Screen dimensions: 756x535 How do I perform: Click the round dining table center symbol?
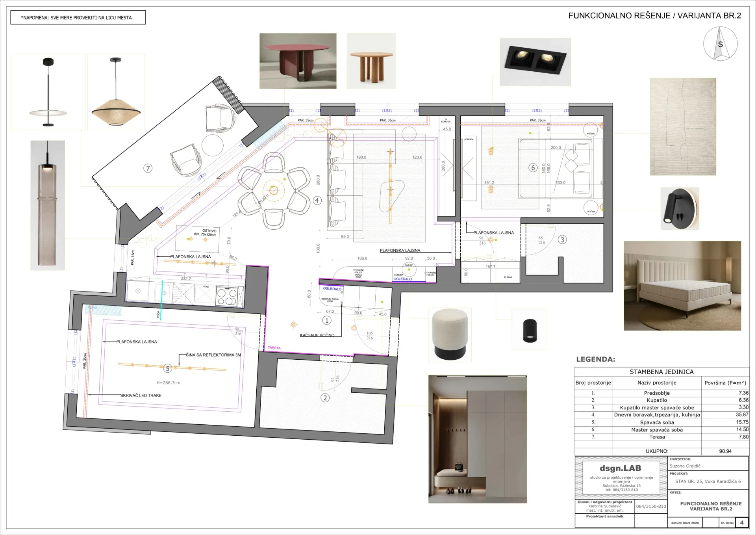click(x=274, y=191)
